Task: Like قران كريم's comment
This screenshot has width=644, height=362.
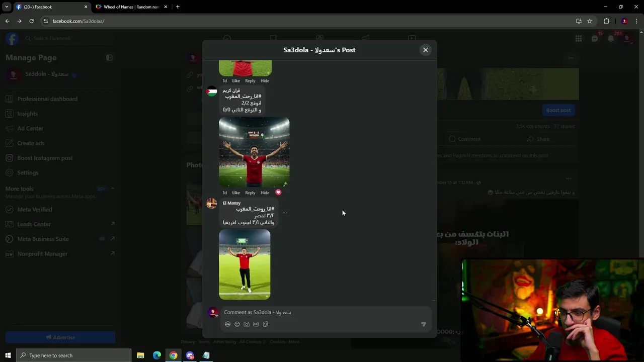Action: pyautogui.click(x=236, y=193)
